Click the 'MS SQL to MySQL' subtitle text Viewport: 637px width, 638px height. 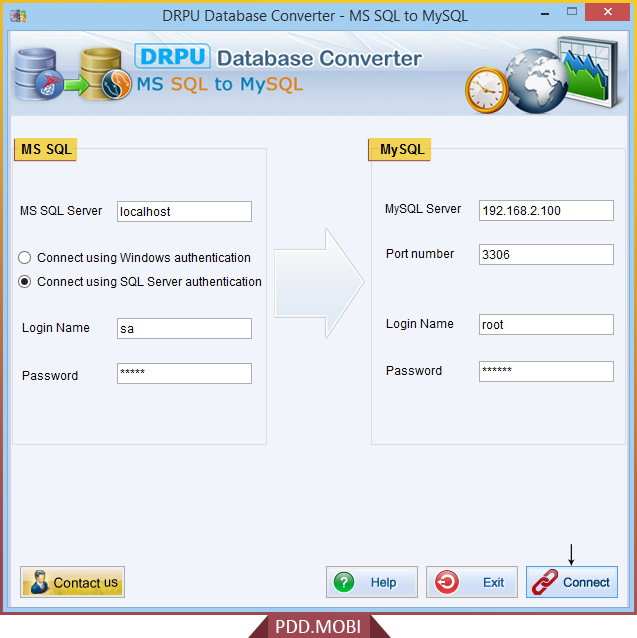coord(220,84)
